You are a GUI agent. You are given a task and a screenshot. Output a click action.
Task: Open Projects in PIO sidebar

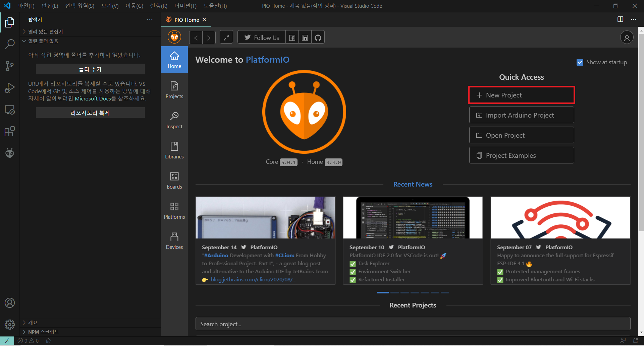click(174, 90)
